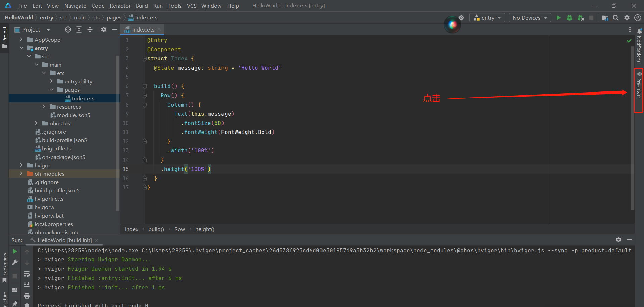The height and width of the screenshot is (307, 644).
Task: Select HelloWorld [build init] run tab
Action: 64,240
